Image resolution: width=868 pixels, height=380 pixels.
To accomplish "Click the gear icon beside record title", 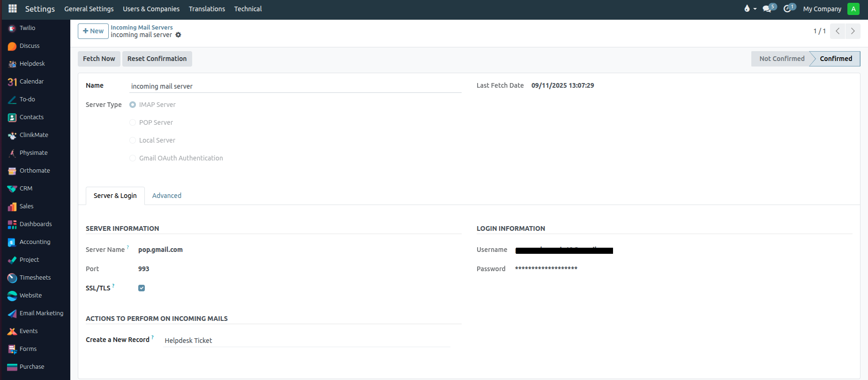I will pyautogui.click(x=178, y=35).
